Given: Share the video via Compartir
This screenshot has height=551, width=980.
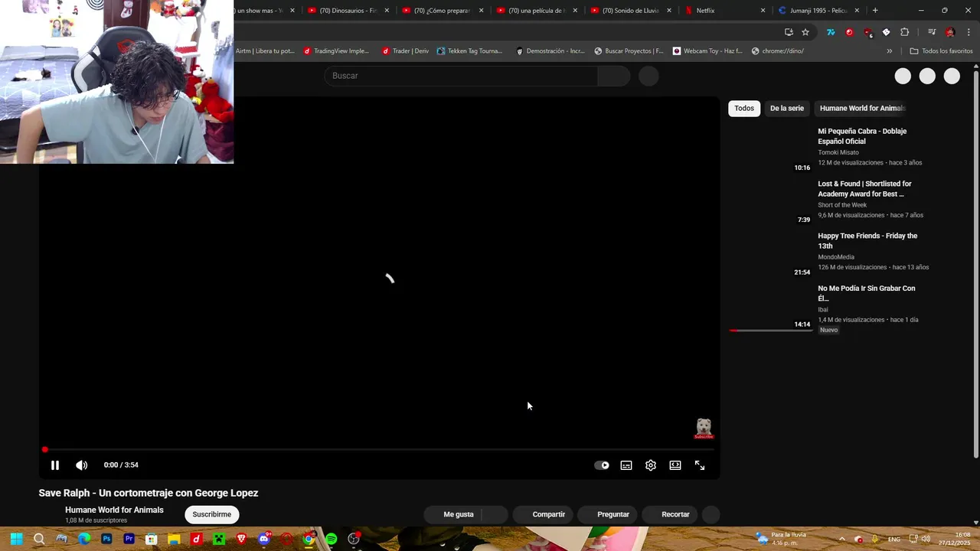Looking at the screenshot, I should 541,514.
